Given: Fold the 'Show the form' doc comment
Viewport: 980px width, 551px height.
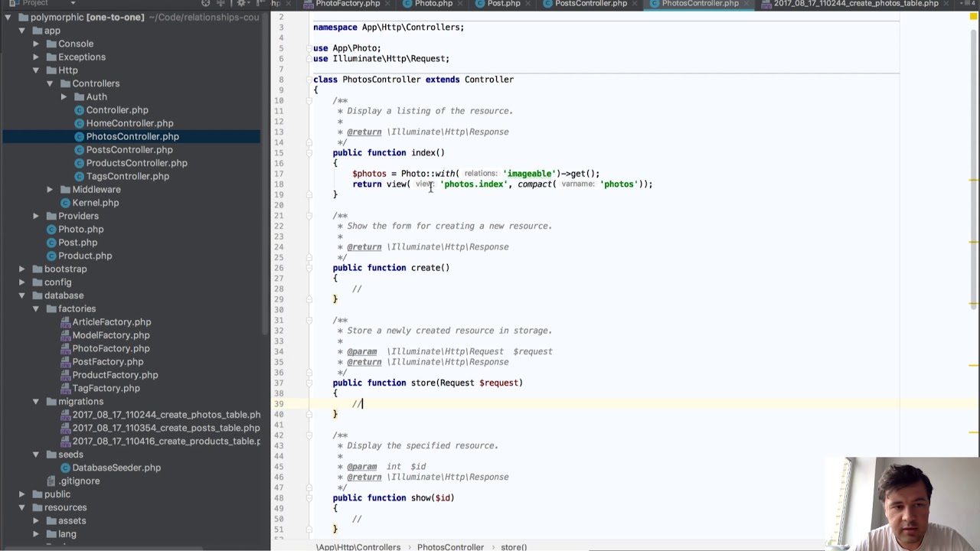Looking at the screenshot, I should [311, 216].
